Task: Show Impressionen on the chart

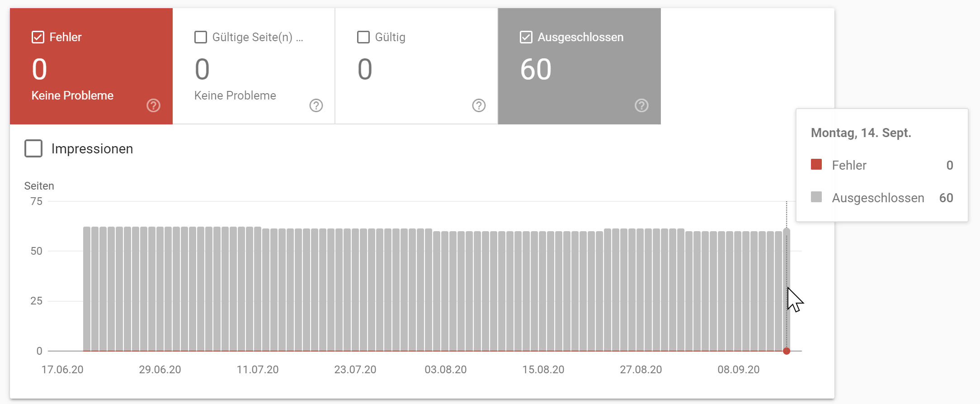Action: (x=33, y=148)
